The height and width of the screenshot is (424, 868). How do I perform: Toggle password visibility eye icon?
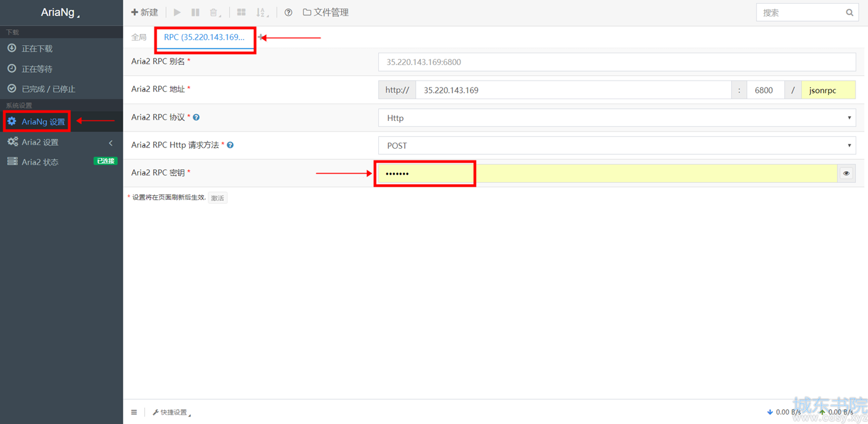click(846, 174)
